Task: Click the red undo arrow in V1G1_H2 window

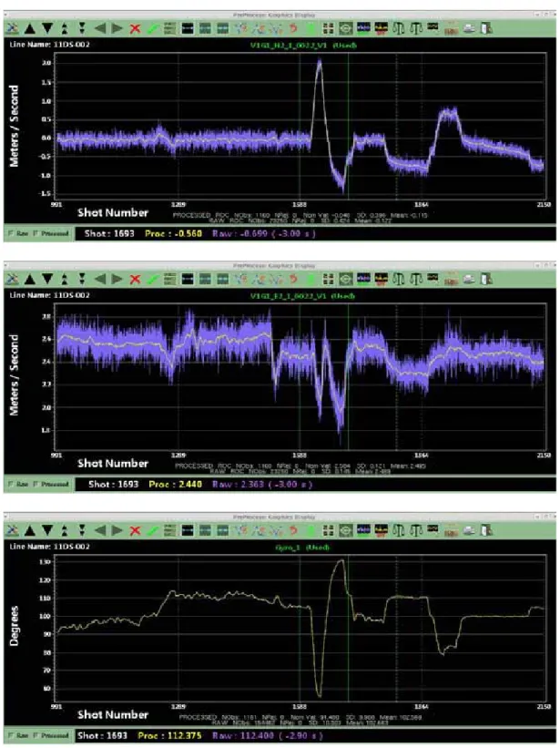Action: [293, 28]
